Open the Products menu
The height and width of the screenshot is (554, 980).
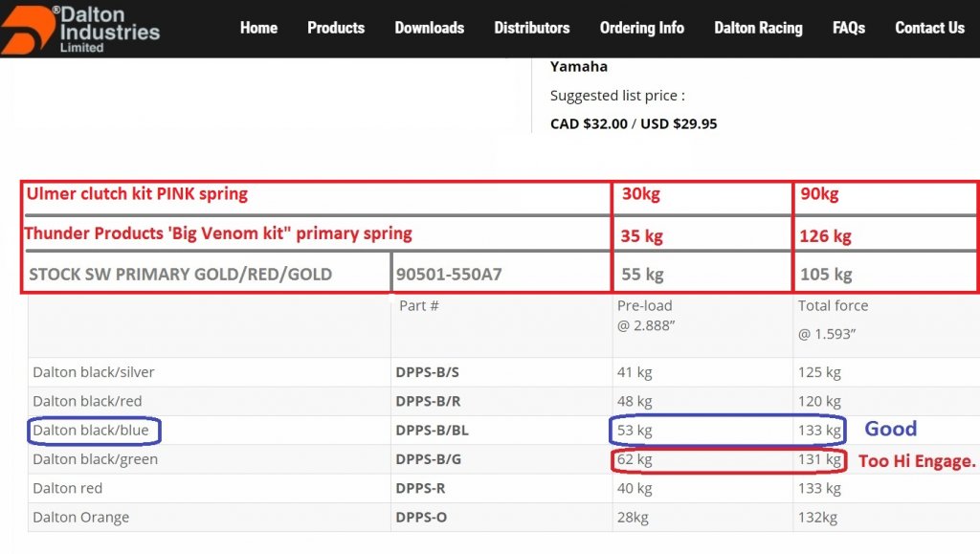pyautogui.click(x=336, y=28)
